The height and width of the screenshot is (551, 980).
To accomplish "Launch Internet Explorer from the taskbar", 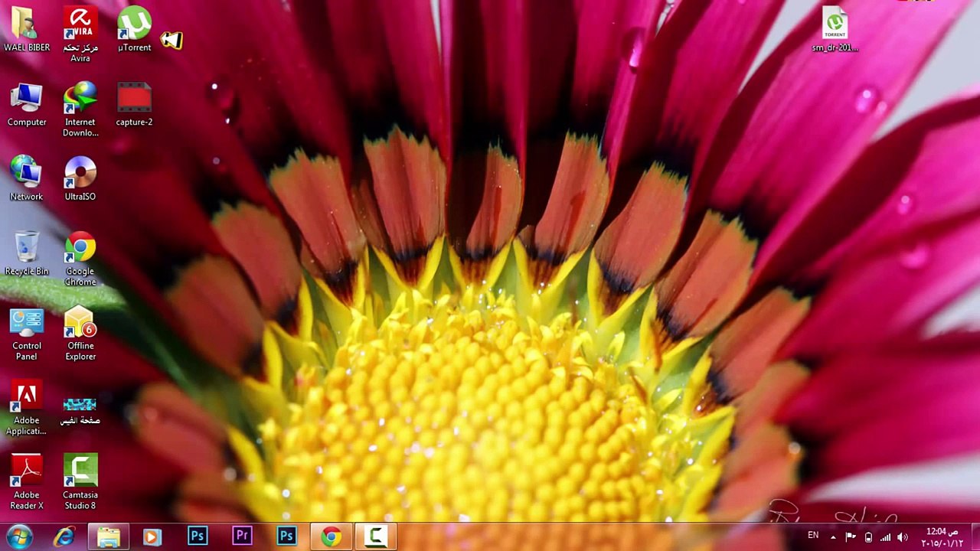I will pyautogui.click(x=64, y=537).
